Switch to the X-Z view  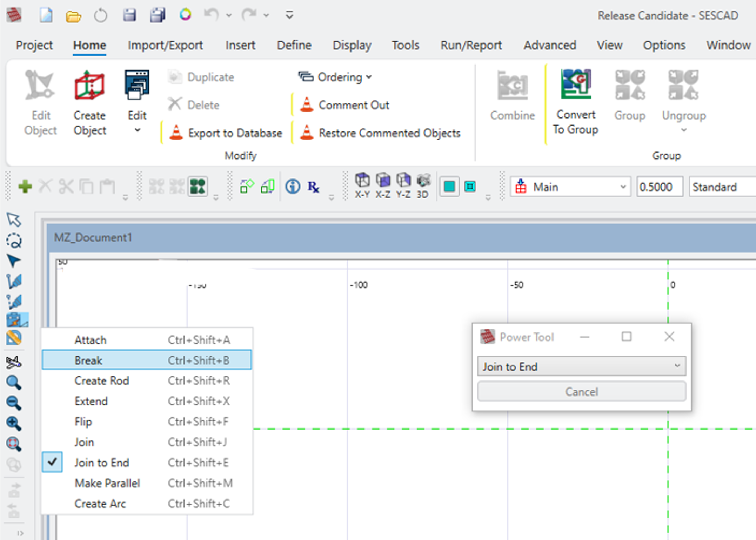click(383, 185)
